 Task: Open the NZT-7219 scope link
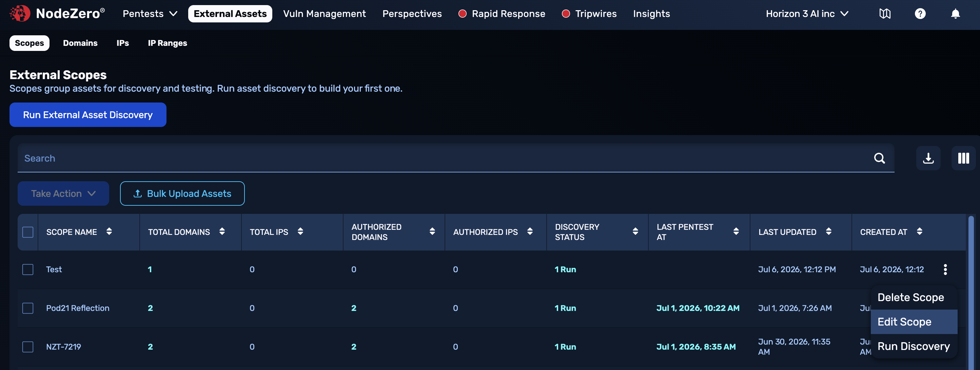(x=63, y=347)
